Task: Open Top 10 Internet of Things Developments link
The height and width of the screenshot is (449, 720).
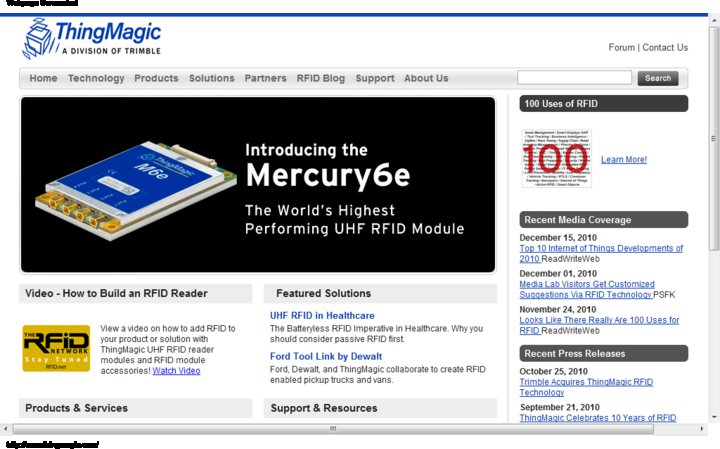Action: (601, 253)
